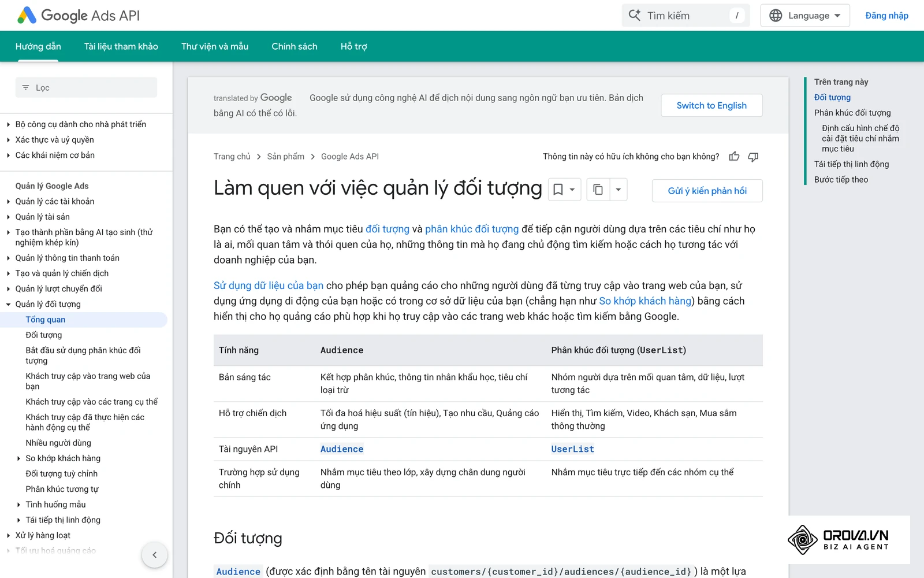Collapse Quản lý đối tượng tree section

[8, 304]
